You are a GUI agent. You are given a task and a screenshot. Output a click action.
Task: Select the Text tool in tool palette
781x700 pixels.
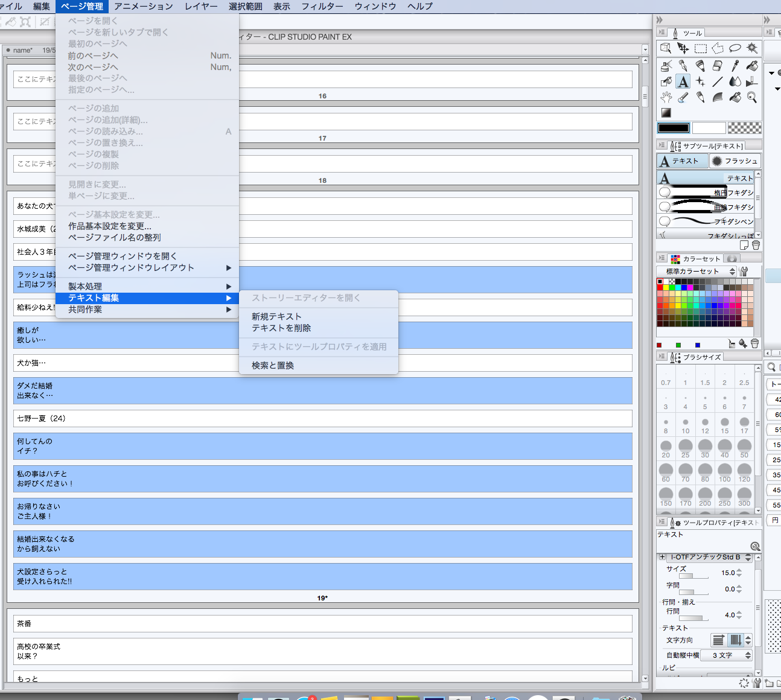683,81
